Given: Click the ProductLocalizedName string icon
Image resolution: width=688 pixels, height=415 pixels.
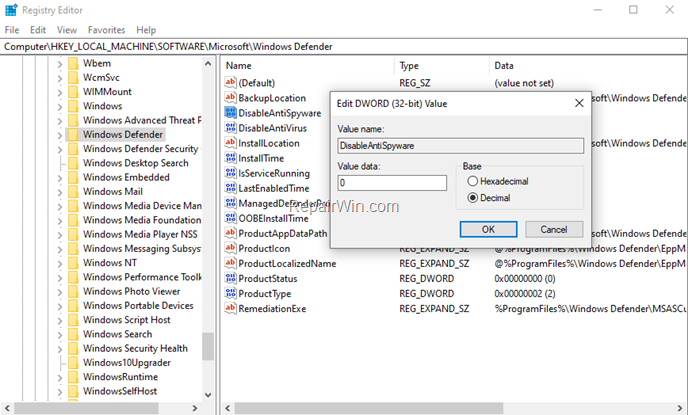Looking at the screenshot, I should pyautogui.click(x=230, y=263).
